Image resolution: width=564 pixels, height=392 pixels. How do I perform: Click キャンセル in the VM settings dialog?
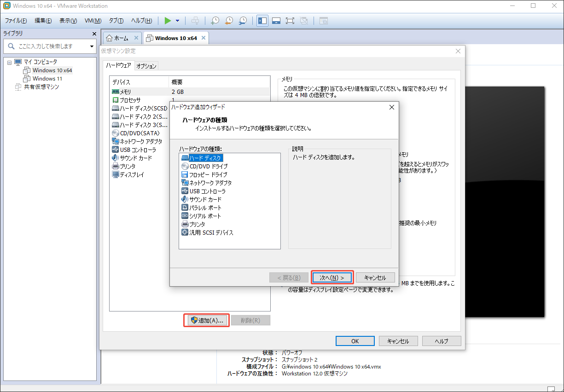click(398, 341)
